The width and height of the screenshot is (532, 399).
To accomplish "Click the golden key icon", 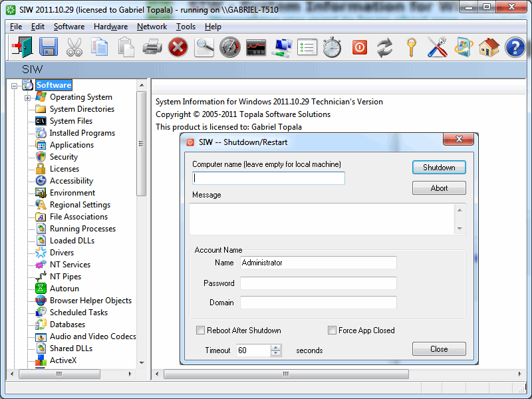I will pos(412,47).
